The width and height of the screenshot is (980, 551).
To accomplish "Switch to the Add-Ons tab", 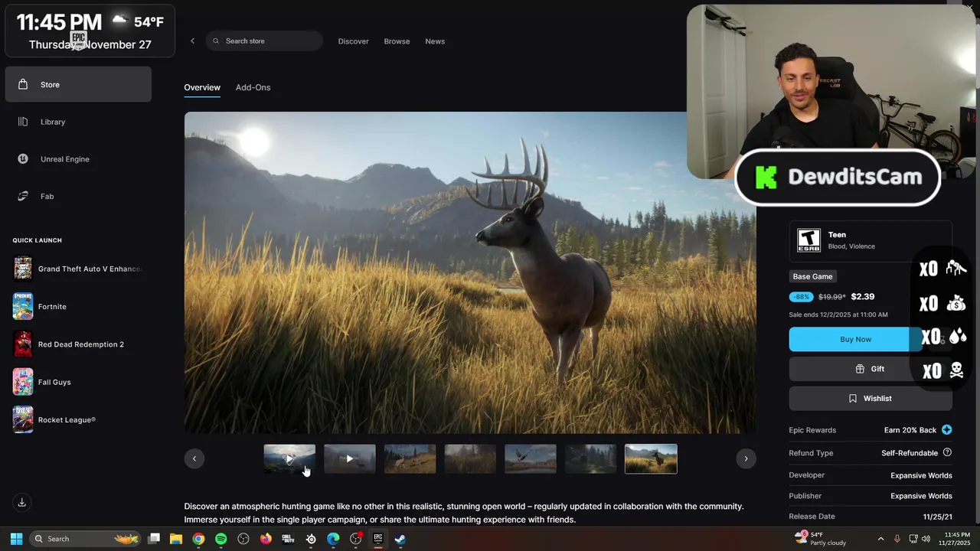I will coord(253,87).
